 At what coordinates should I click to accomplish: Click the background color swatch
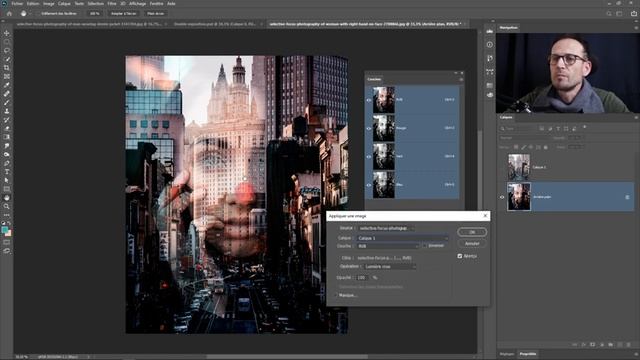click(9, 234)
